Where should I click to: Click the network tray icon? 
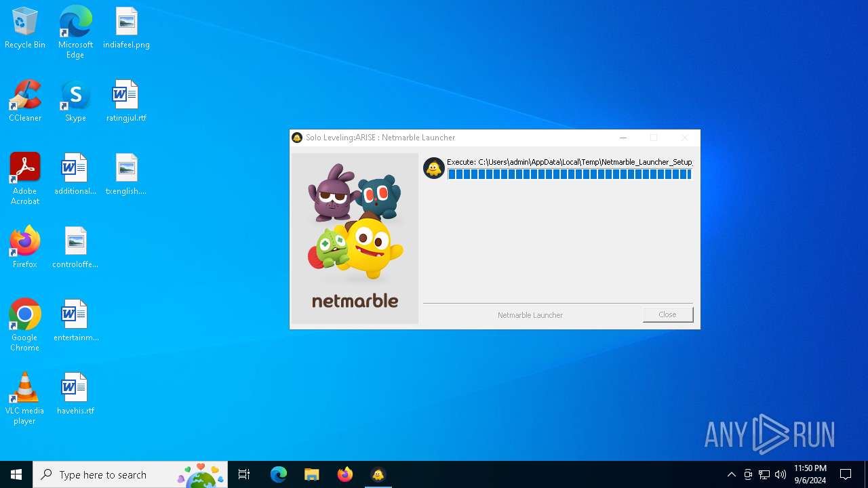point(764,474)
